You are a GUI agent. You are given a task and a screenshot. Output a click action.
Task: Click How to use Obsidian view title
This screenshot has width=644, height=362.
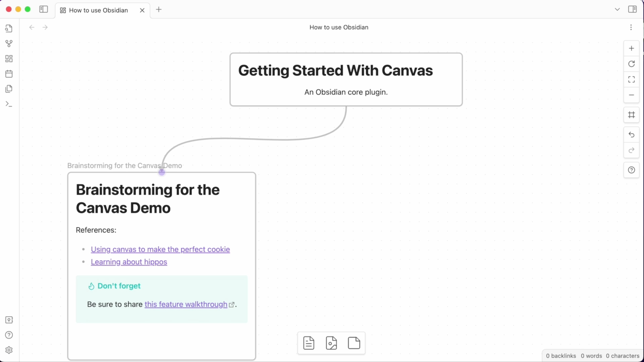[x=339, y=27]
